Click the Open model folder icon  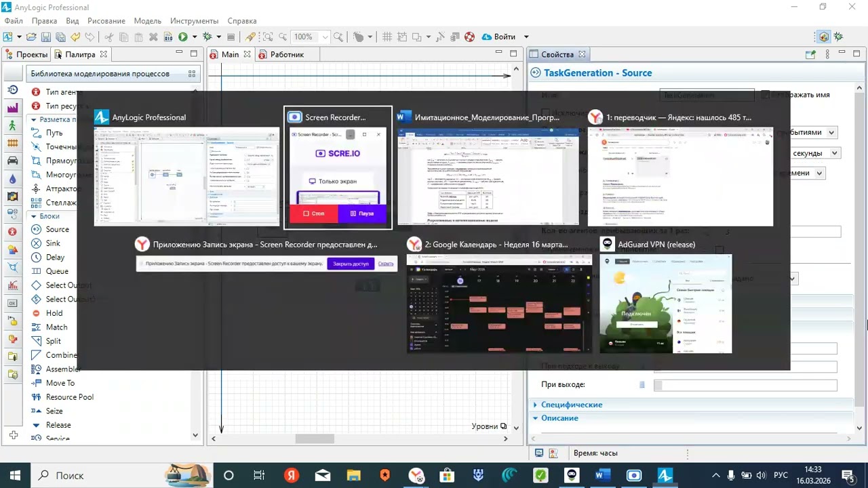[33, 37]
